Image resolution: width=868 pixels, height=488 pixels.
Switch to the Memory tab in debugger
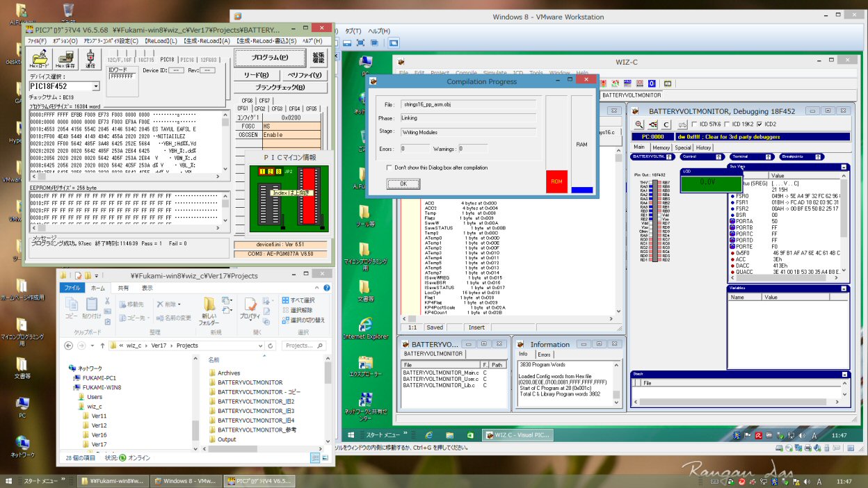tap(661, 147)
